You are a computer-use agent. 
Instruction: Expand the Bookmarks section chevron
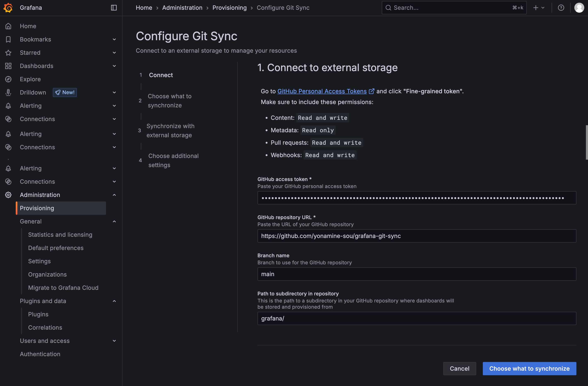pyautogui.click(x=114, y=39)
